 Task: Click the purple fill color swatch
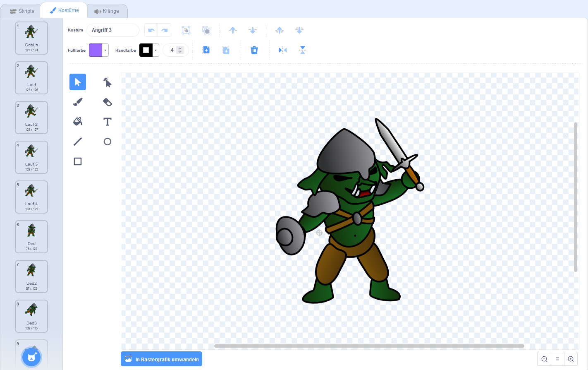coord(96,50)
